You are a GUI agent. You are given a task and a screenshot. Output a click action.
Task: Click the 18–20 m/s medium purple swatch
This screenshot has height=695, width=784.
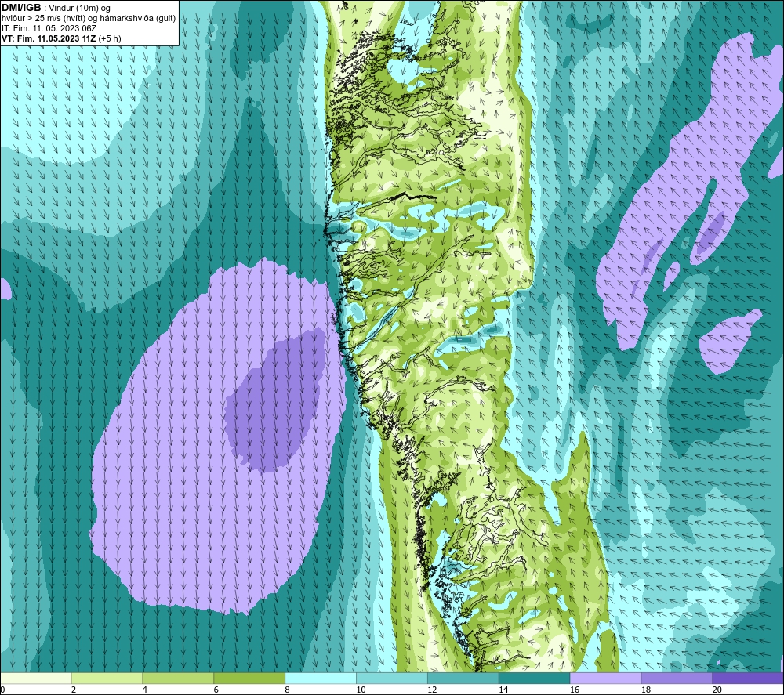pos(677,678)
